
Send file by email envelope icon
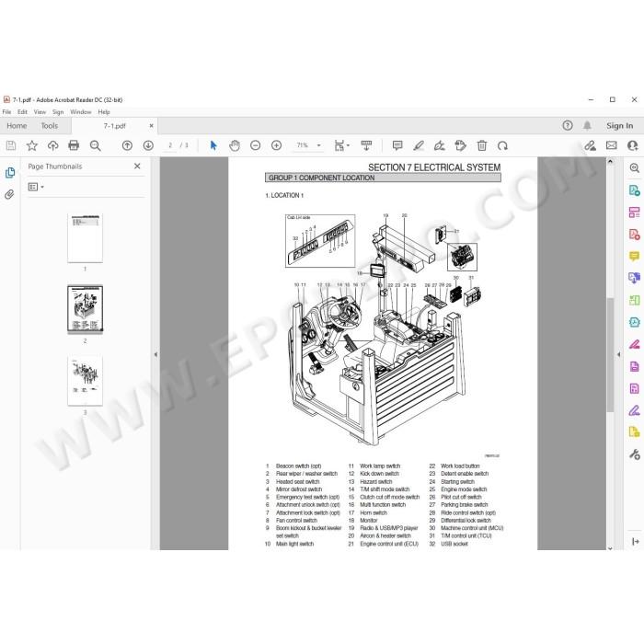tap(612, 145)
